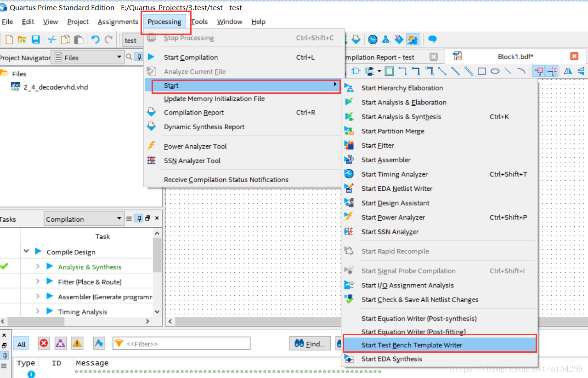The width and height of the screenshot is (588, 378).
Task: Click the float-window icon in Tasks panel
Action: point(147,218)
